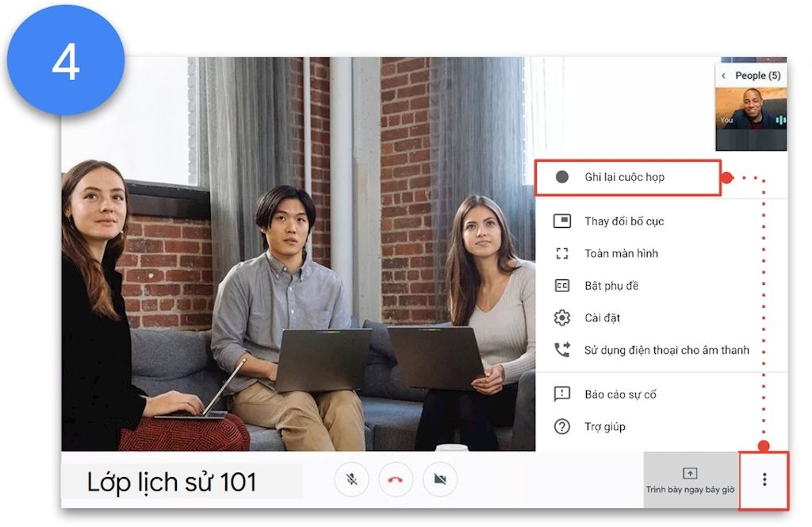Select 'Sử dụng điện thoại cho âm thanh'
This screenshot has width=812, height=527.
point(666,350)
